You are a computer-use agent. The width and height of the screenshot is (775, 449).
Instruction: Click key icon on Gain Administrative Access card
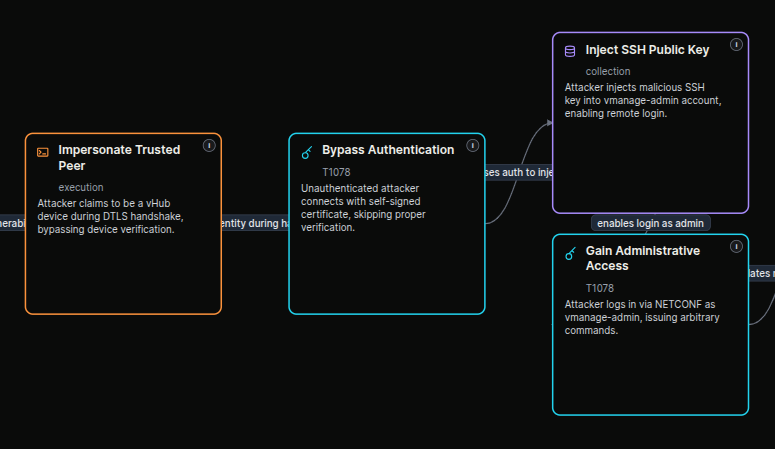tap(570, 253)
